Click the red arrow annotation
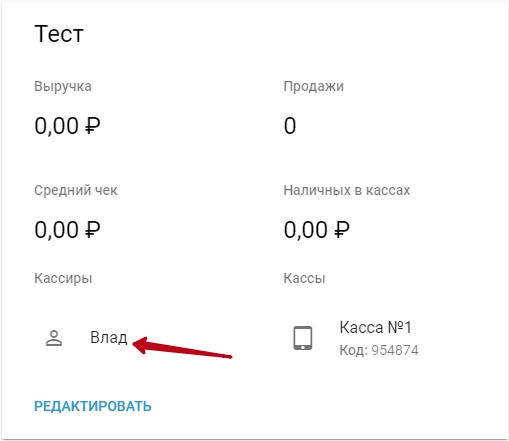Viewport: 509px width, 441px height. pyautogui.click(x=182, y=347)
